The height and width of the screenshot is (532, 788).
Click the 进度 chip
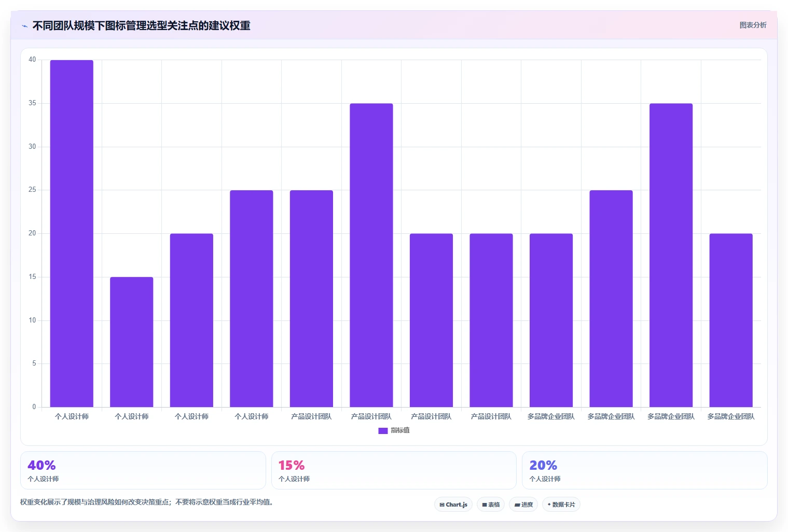[523, 505]
